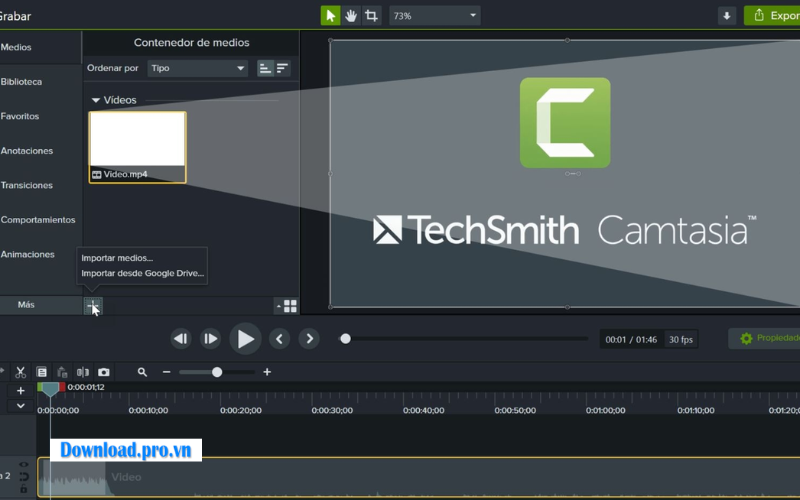This screenshot has height=500, width=800.
Task: Open the Comportamientos tab
Action: click(38, 220)
